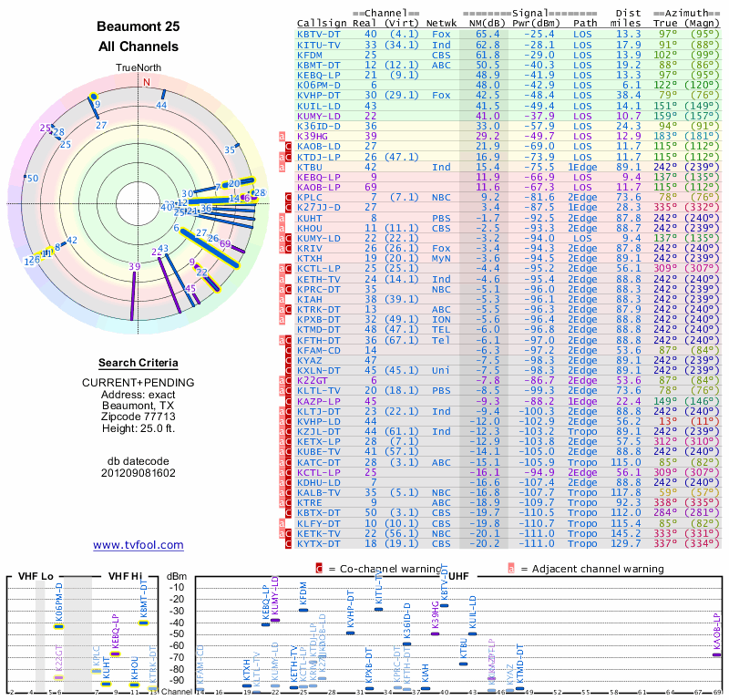This screenshot has width=729, height=700.
Task: Click co-channel warning badge on KAZP-LP row
Action: coord(288,401)
